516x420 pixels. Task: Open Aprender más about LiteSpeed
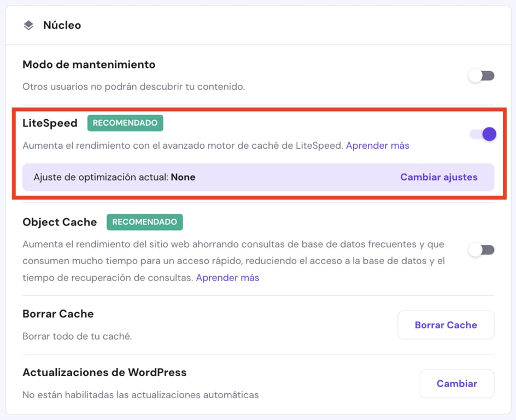(x=377, y=145)
